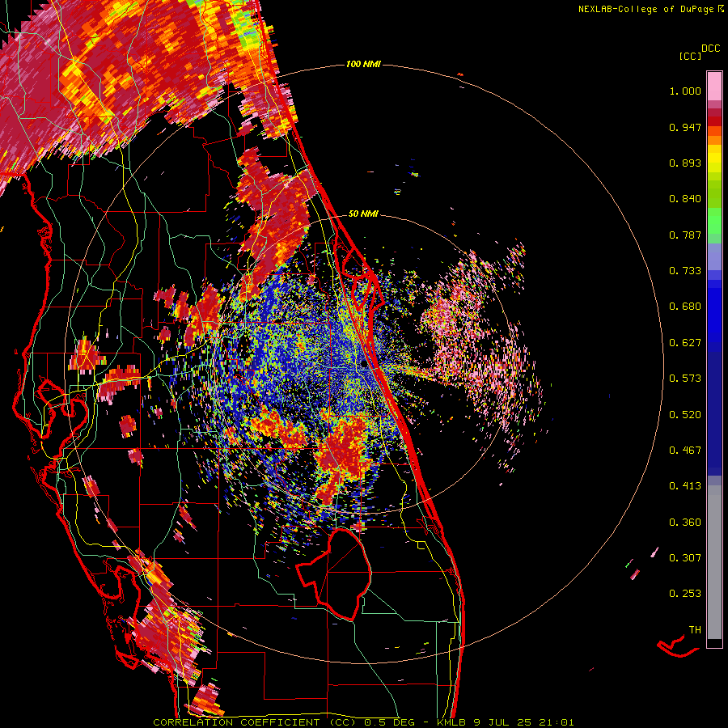Select the 0.520 scale value
Image resolution: width=728 pixels, height=728 pixels.
[x=685, y=414]
